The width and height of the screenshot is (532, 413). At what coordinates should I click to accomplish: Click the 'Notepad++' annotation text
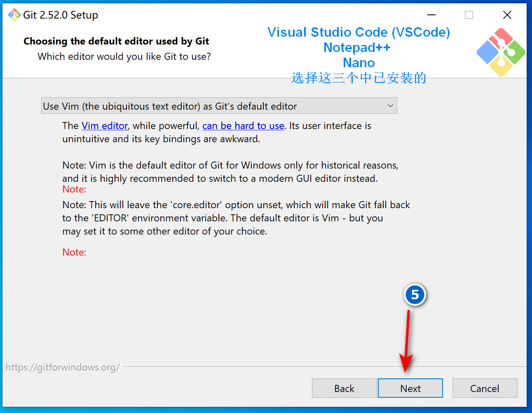[x=357, y=47]
